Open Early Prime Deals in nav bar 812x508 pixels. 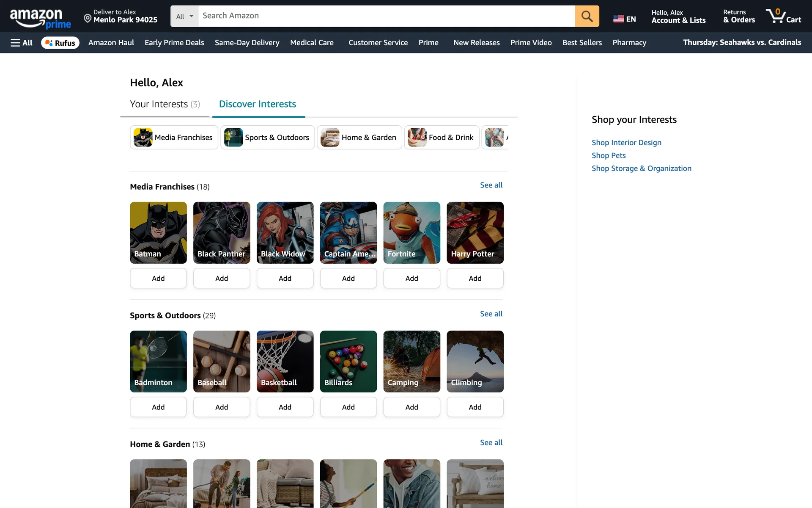click(x=174, y=43)
